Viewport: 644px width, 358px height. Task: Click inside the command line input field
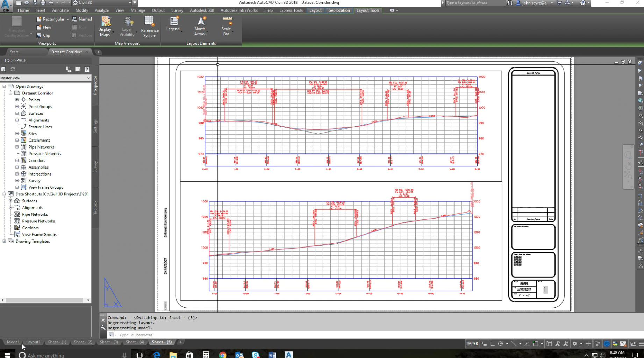pos(157,335)
